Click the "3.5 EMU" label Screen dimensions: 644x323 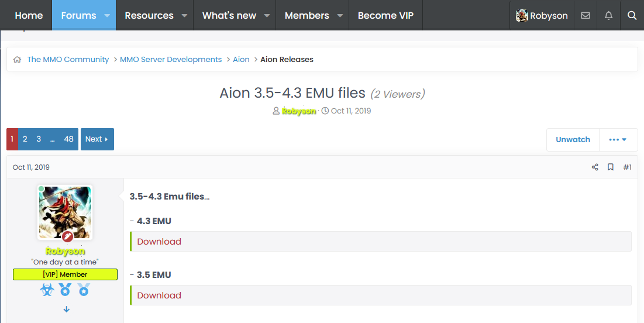tap(154, 275)
